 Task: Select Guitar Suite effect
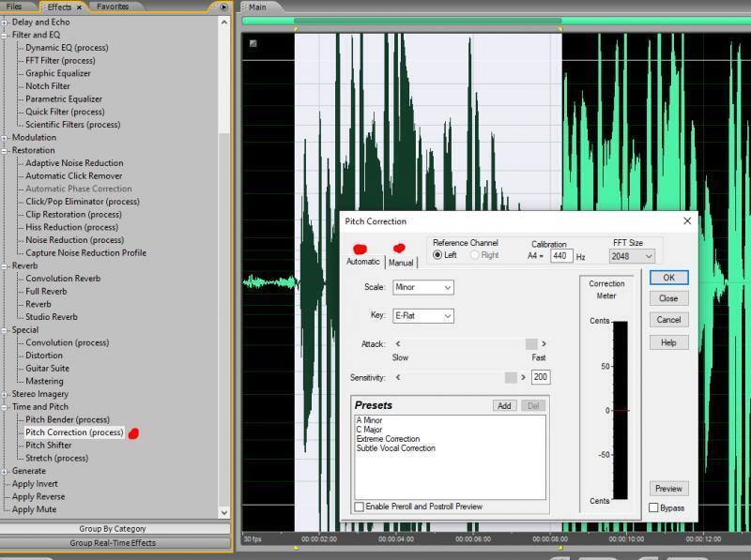click(48, 368)
